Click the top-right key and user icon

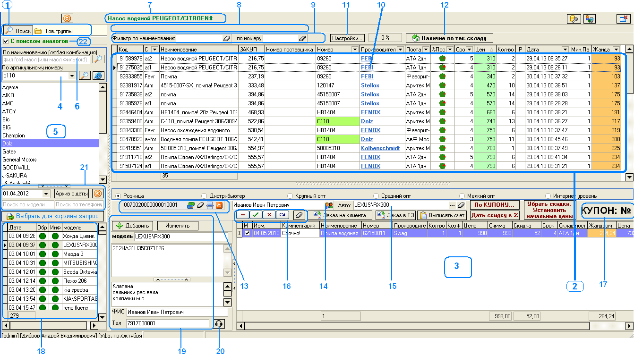click(x=573, y=19)
